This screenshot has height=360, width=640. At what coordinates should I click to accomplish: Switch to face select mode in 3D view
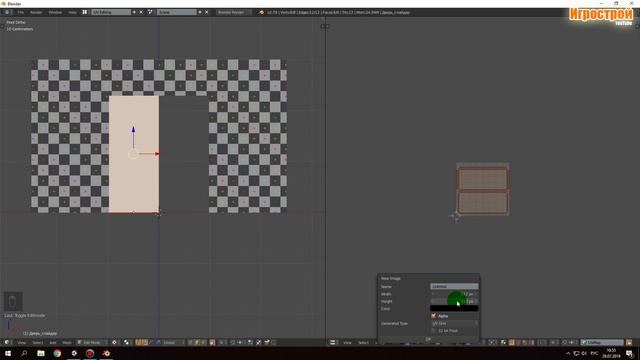coord(203,342)
